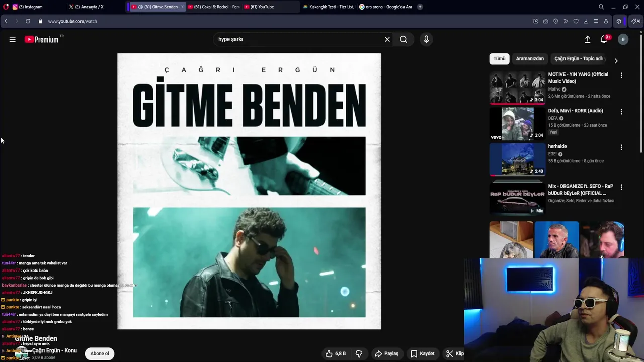The image size is (644, 362).
Task: Open the Mix - ORGANIZE ft. SEFO title
Action: click(581, 190)
